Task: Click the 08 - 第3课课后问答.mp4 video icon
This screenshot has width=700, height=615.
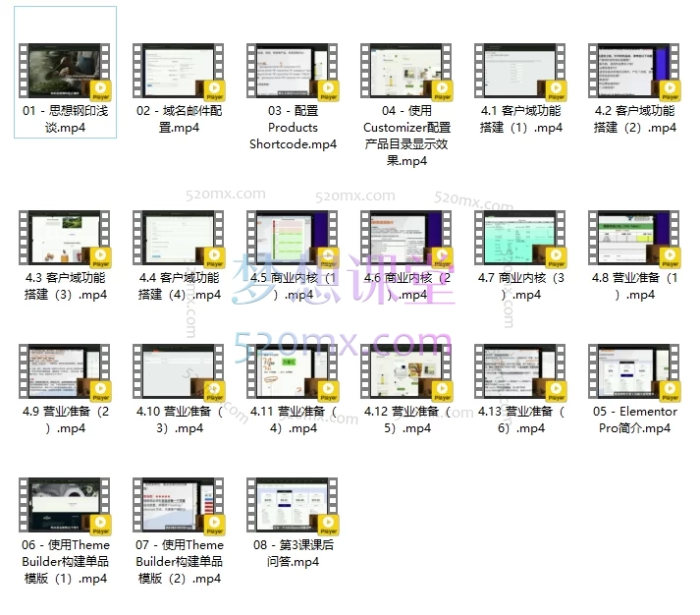Action: (293, 506)
